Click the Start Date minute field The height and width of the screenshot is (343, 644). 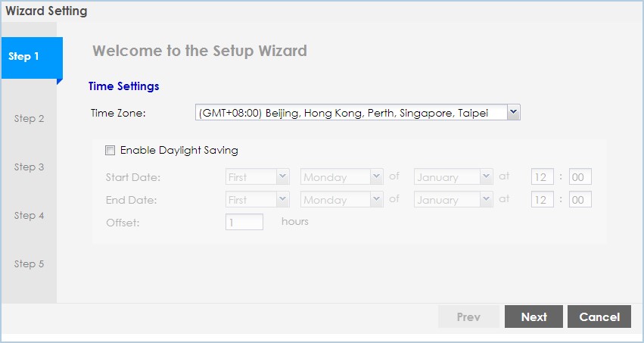coord(580,176)
